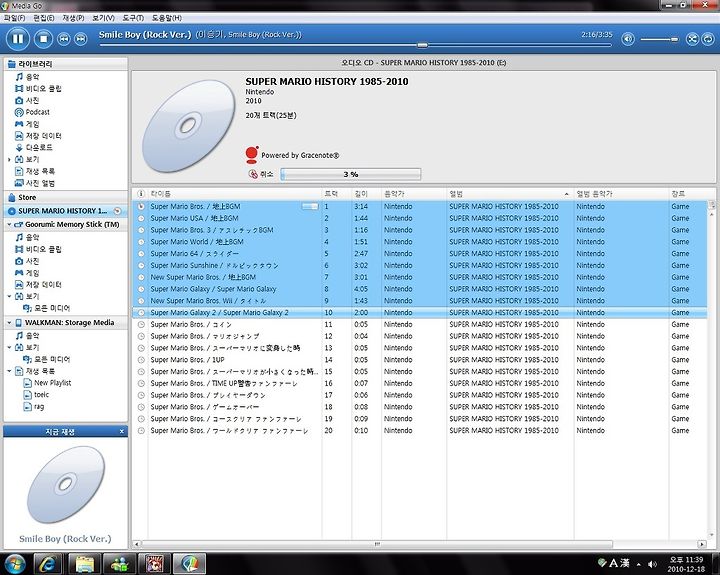Sort tracks by 타이틀 column header
Viewport: 720px width, 575px height.
tap(234, 194)
